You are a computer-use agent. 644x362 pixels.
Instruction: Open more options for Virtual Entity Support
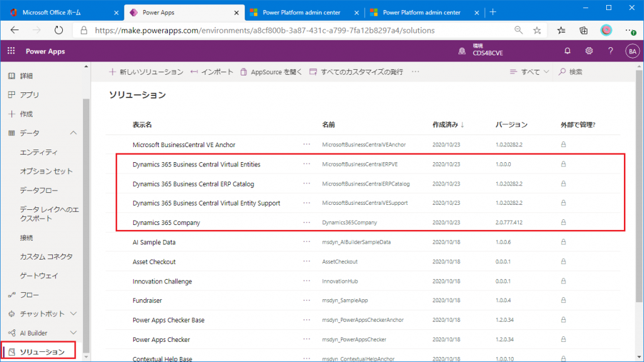[307, 203]
